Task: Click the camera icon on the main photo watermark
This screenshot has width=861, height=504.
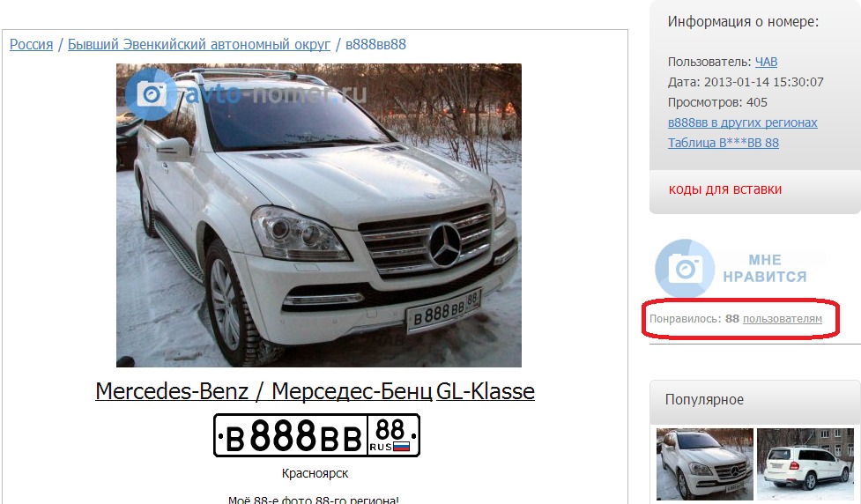Action: coord(152,94)
